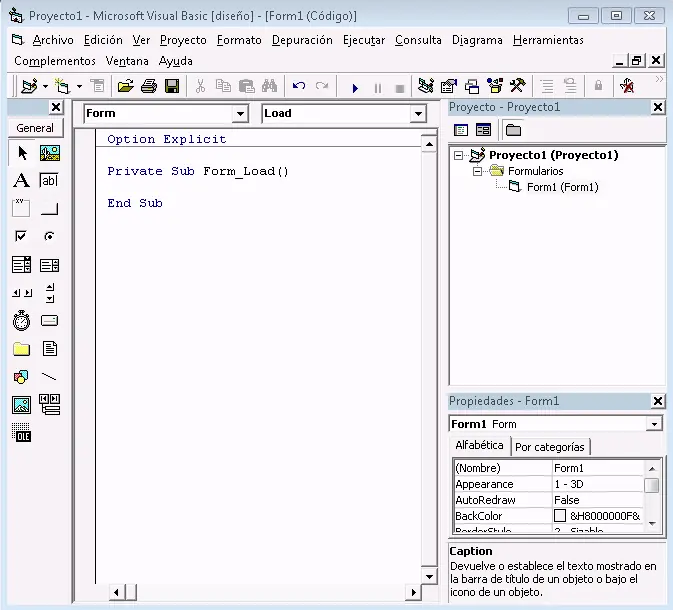Open the Load procedure dropdown
The height and width of the screenshot is (610, 673).
point(418,114)
